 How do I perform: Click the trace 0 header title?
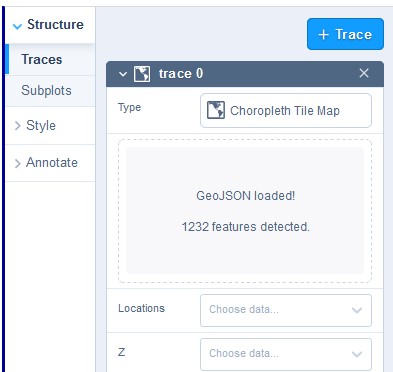click(x=181, y=74)
